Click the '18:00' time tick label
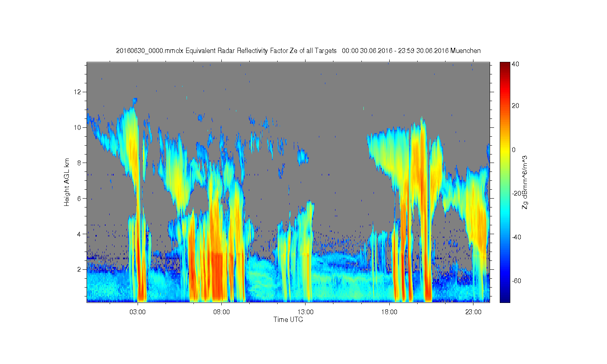This screenshot has height=364, width=607. (x=389, y=312)
